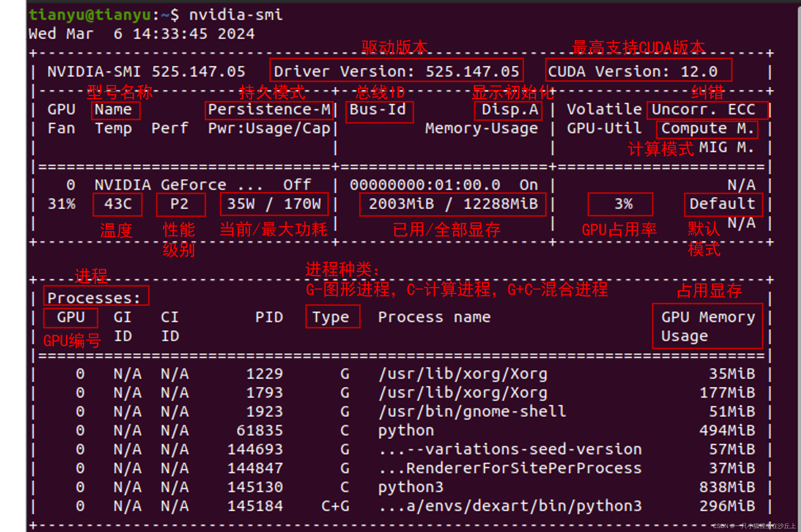
Task: Click the boxed Type column header
Action: (x=332, y=317)
